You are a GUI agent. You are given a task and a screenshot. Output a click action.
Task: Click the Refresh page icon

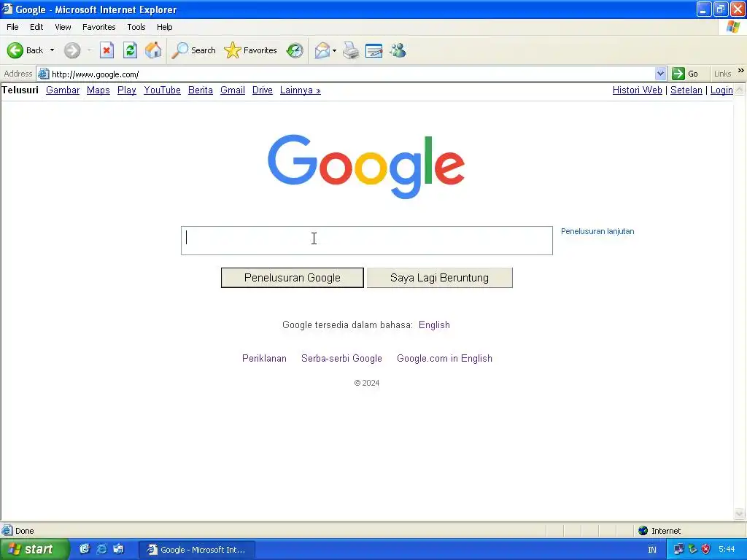(130, 50)
